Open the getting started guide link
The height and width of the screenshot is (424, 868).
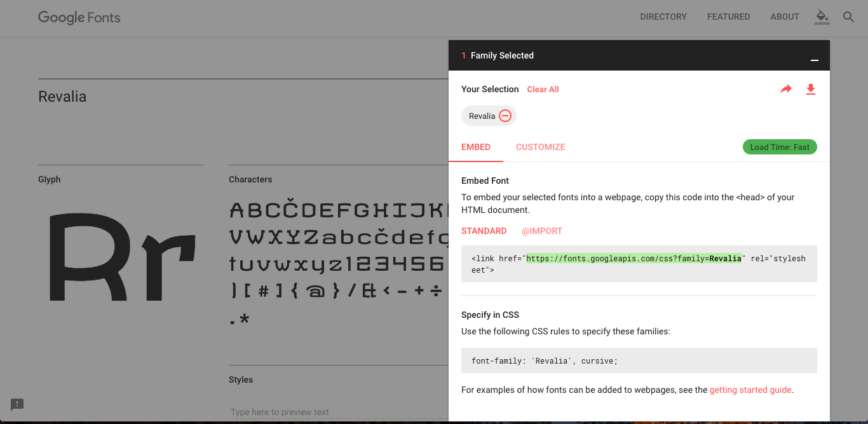750,390
